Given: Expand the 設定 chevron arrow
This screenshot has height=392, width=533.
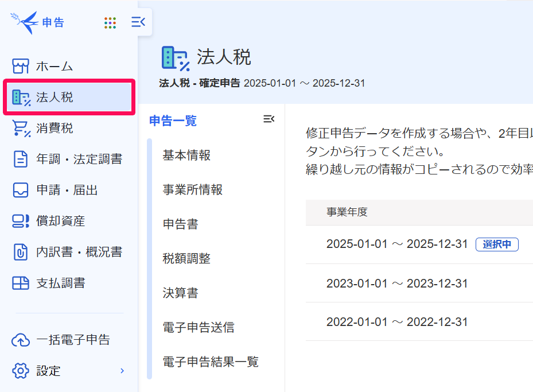Looking at the screenshot, I should tap(122, 371).
